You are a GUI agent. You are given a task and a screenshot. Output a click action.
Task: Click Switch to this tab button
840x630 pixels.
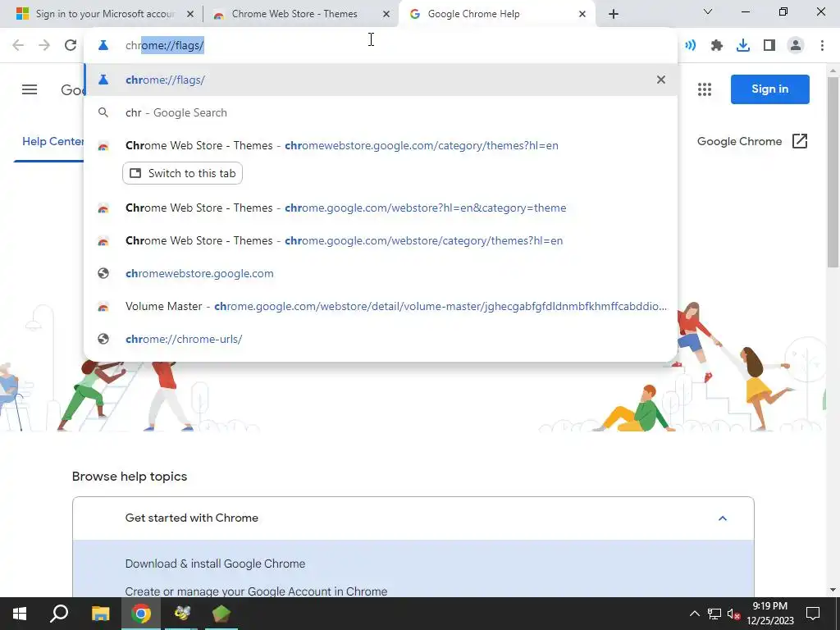pyautogui.click(x=183, y=173)
